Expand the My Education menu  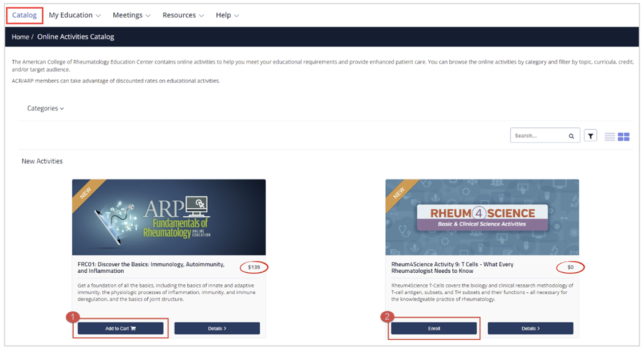[75, 15]
